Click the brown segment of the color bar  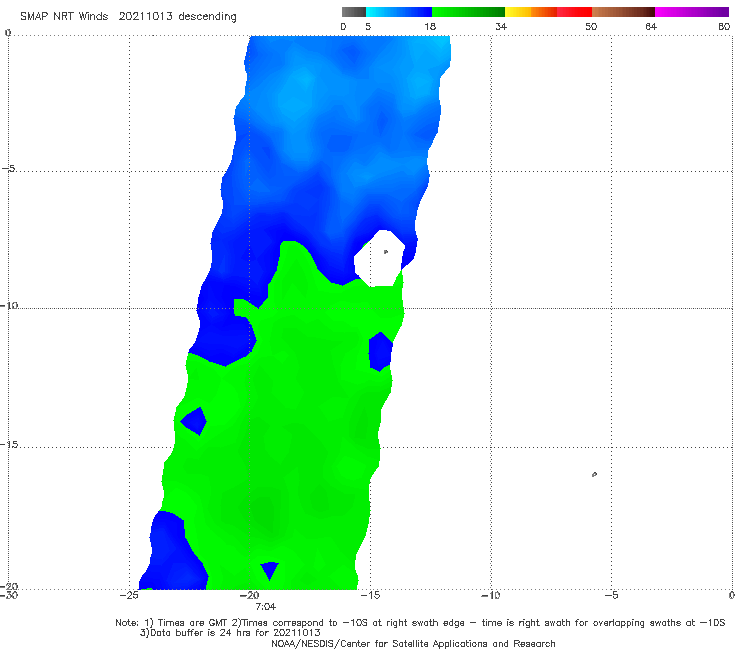pyautogui.click(x=623, y=12)
